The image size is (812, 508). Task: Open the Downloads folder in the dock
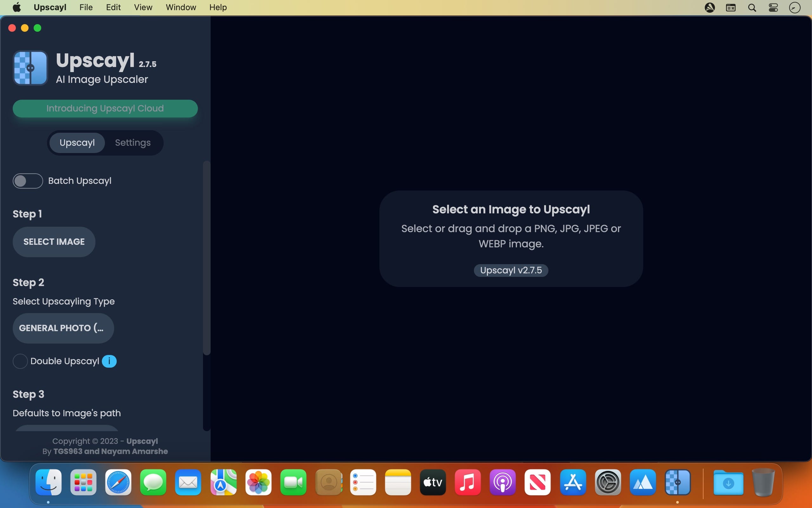tap(729, 482)
